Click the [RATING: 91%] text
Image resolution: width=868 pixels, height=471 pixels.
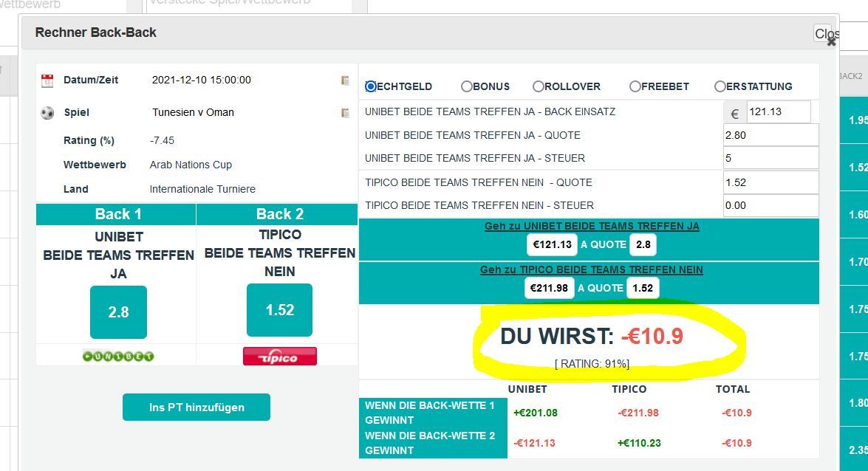click(x=592, y=364)
